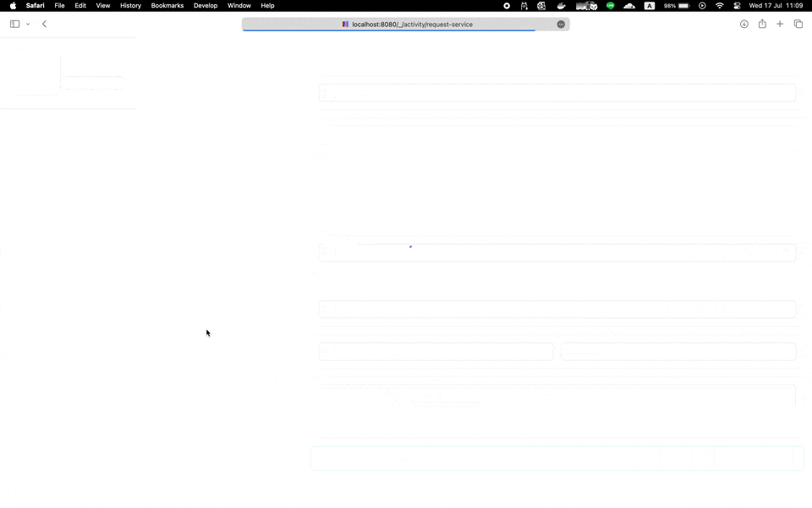This screenshot has width=812, height=508.
Task: Open the Bookmarks menu
Action: (x=167, y=5)
